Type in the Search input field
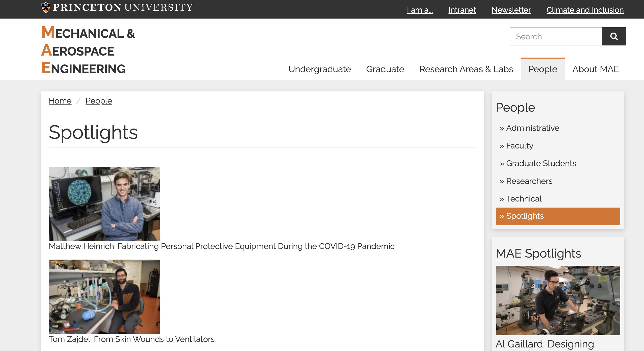 click(x=556, y=36)
